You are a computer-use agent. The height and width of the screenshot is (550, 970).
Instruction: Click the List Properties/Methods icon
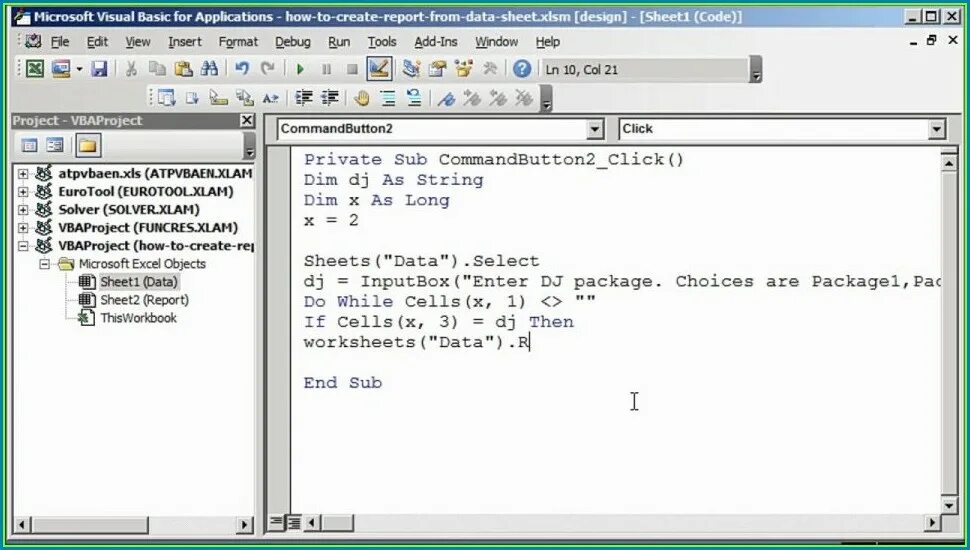click(x=166, y=98)
